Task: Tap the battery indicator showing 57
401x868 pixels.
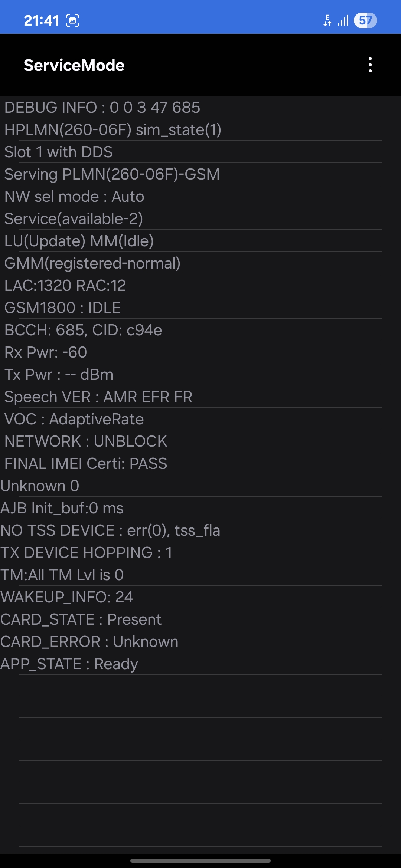Action: pos(365,20)
